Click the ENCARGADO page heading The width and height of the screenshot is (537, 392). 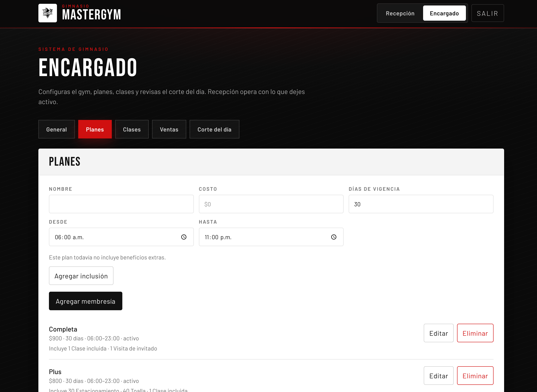tap(88, 68)
